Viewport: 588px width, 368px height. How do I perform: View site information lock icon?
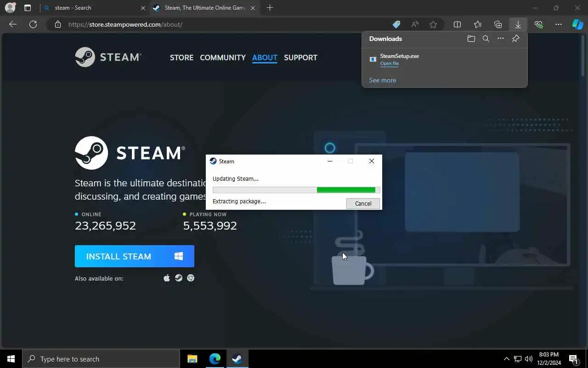click(x=58, y=24)
